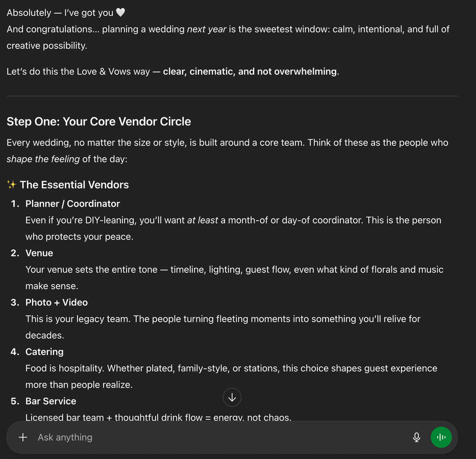Click the scroll-to-bottom down arrow
Viewport: 476px width, 459px height.
[232, 397]
